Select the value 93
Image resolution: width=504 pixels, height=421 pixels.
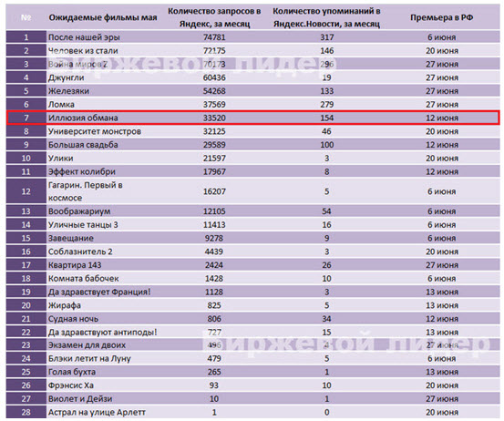(214, 385)
